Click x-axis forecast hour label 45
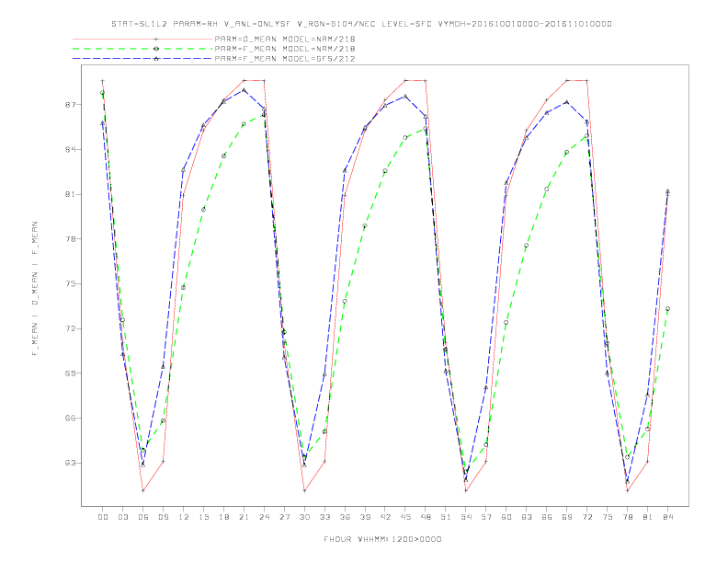Viewport: 728px width, 563px height. click(405, 517)
